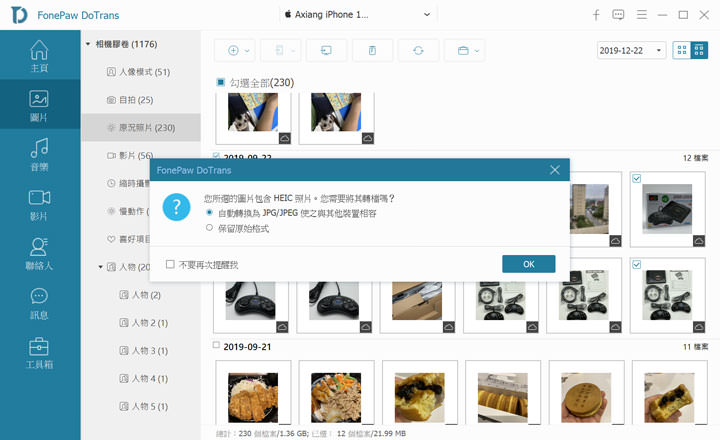Viewport: 720px width, 440px height.
Task: Select auto-convert to JPG/JPEG option
Action: pos(209,213)
